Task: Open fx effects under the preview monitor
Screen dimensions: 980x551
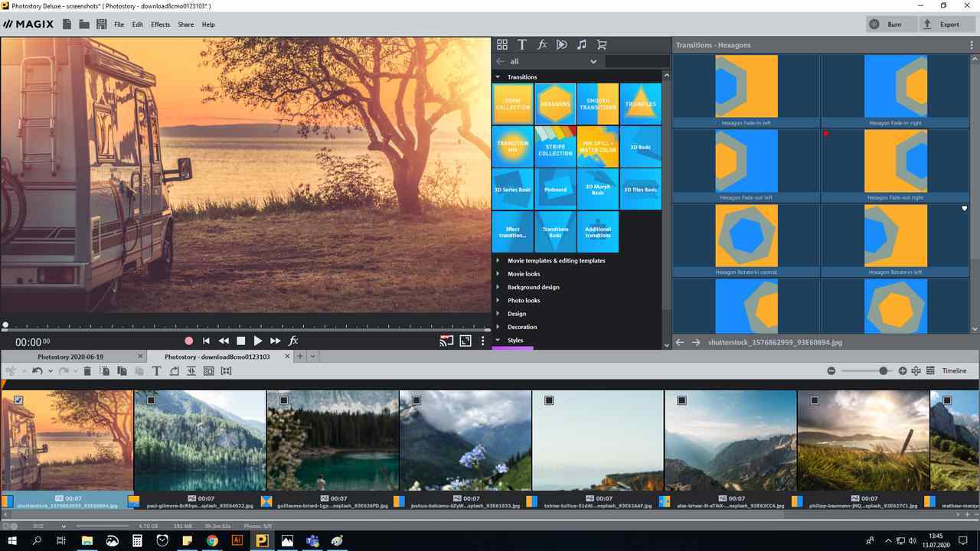Action: tap(293, 341)
